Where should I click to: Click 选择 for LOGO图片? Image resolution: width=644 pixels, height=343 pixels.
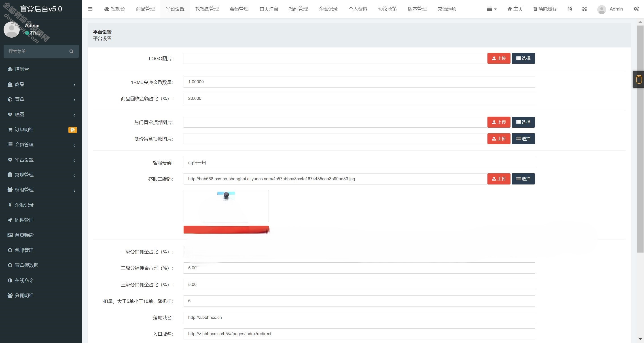pos(523,58)
